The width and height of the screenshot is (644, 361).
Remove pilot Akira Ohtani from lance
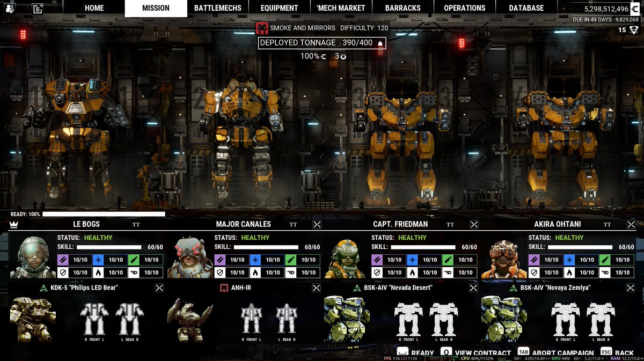point(631,225)
